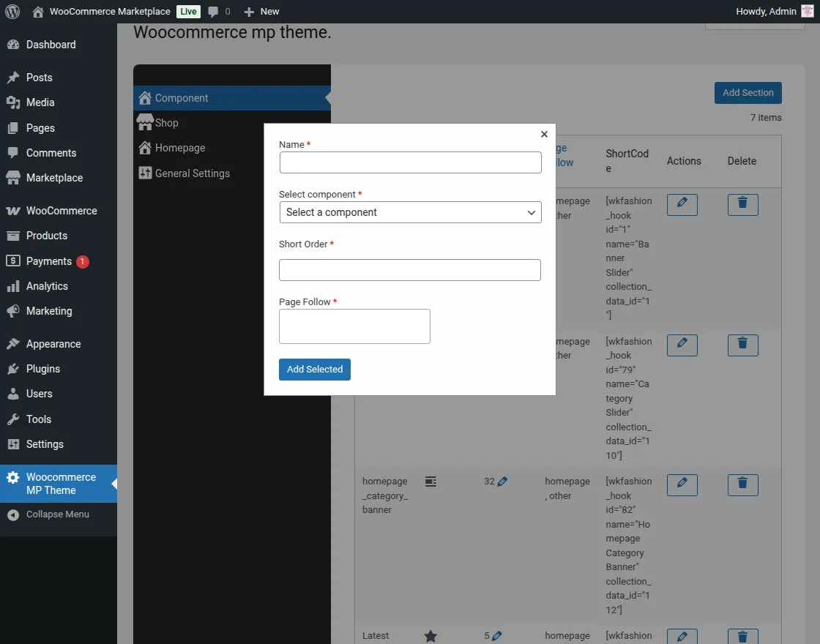This screenshot has width=820, height=644.
Task: Select the Component tab
Action: (232, 98)
